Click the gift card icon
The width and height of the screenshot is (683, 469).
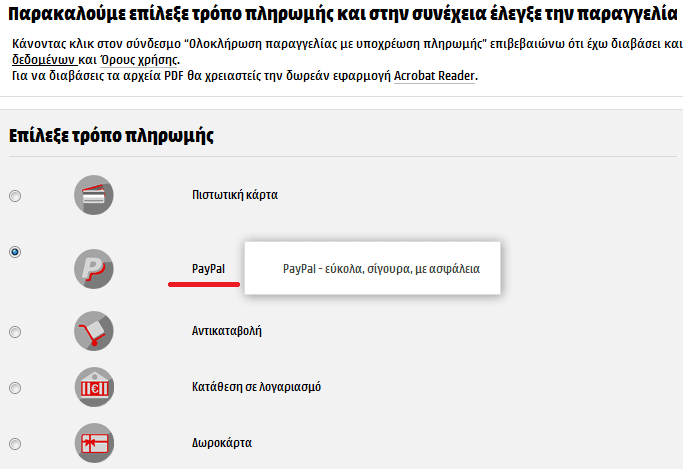(x=94, y=443)
